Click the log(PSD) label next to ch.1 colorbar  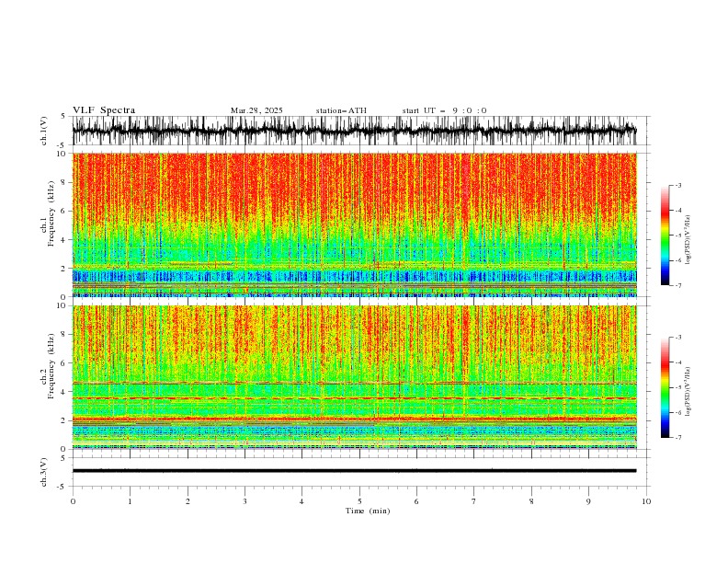688,240
